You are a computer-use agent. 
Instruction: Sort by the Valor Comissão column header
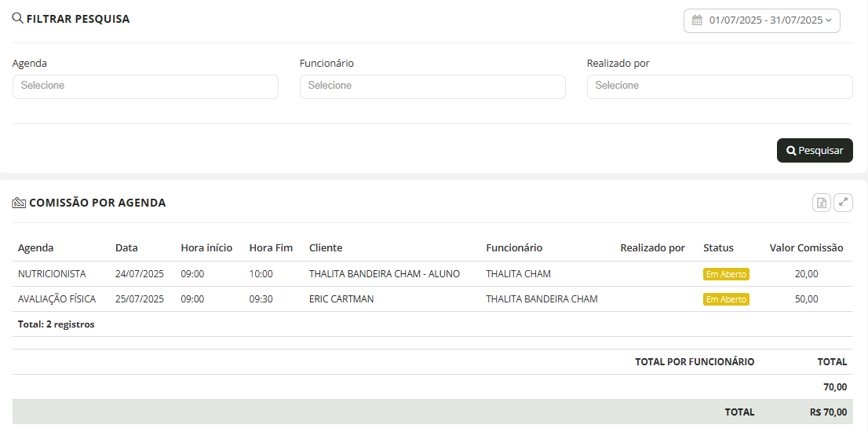(x=806, y=247)
